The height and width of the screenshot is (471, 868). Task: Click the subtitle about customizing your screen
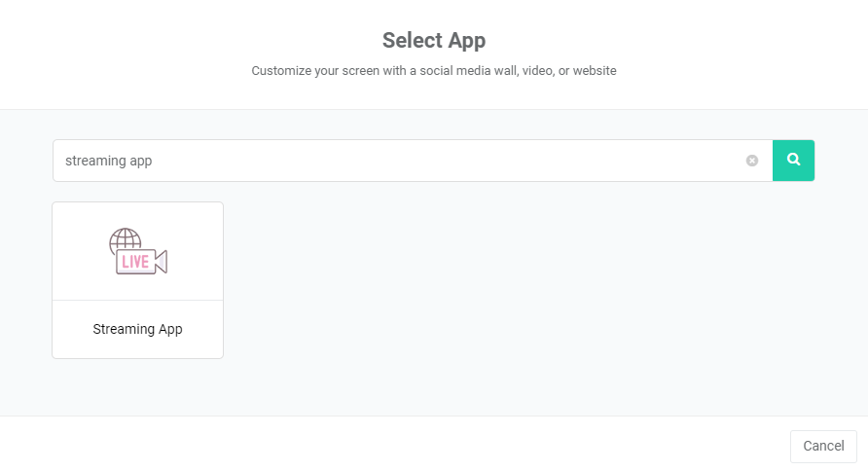point(434,71)
